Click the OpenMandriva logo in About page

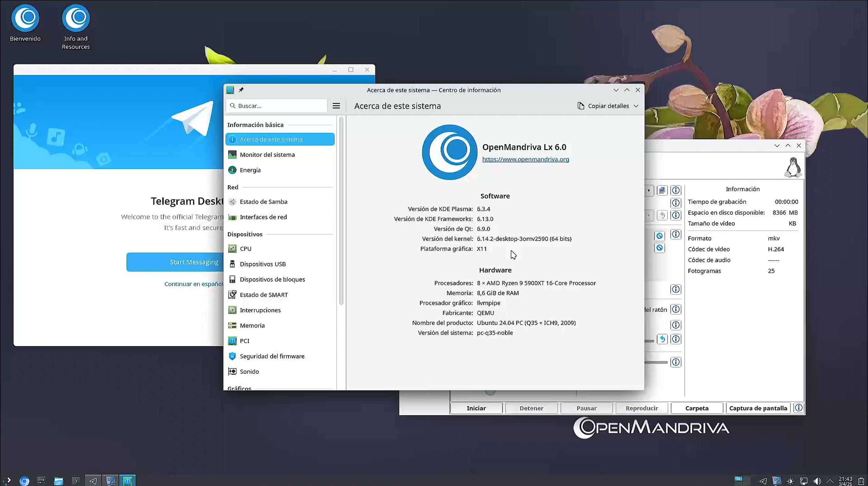(x=450, y=152)
